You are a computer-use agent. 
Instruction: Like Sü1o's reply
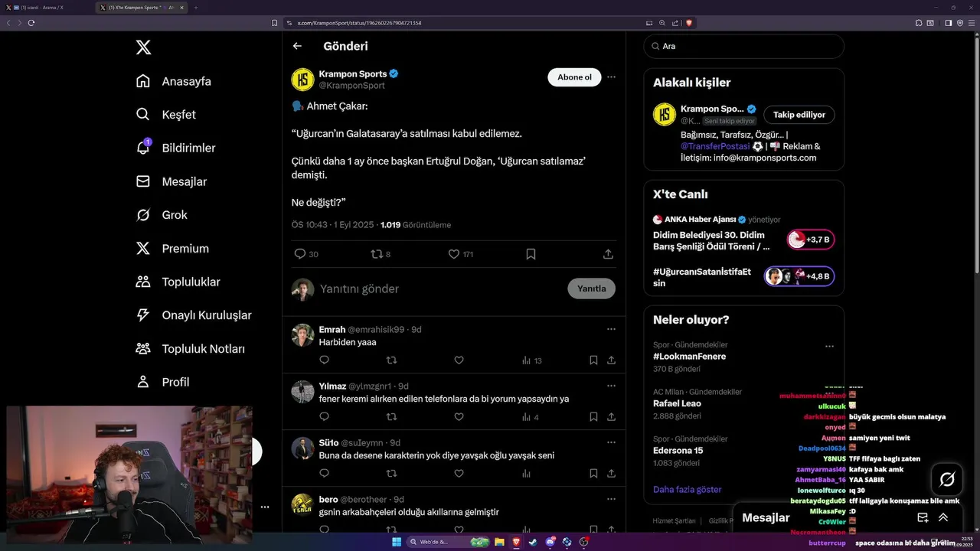(459, 474)
